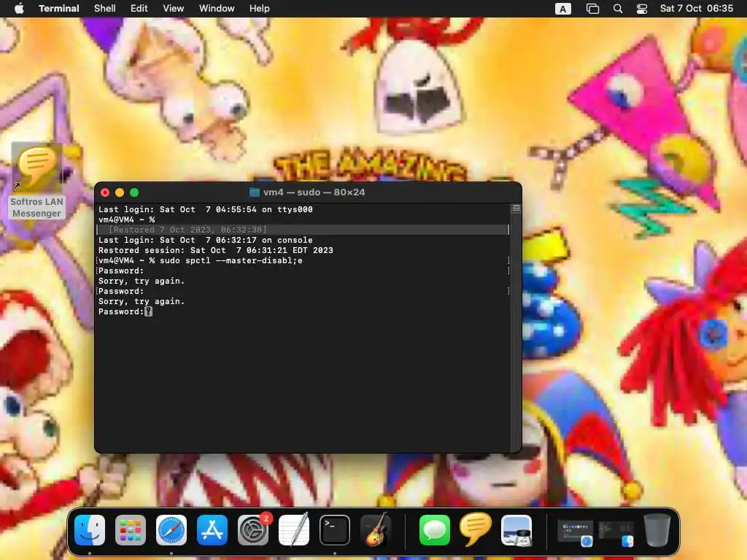Viewport: 747px width, 560px height.
Task: Open Softros LAN Messenger from the Dock
Action: [x=476, y=530]
